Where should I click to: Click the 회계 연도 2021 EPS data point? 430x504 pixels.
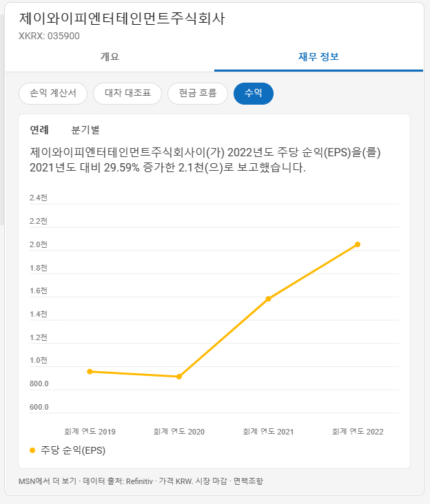click(x=268, y=299)
